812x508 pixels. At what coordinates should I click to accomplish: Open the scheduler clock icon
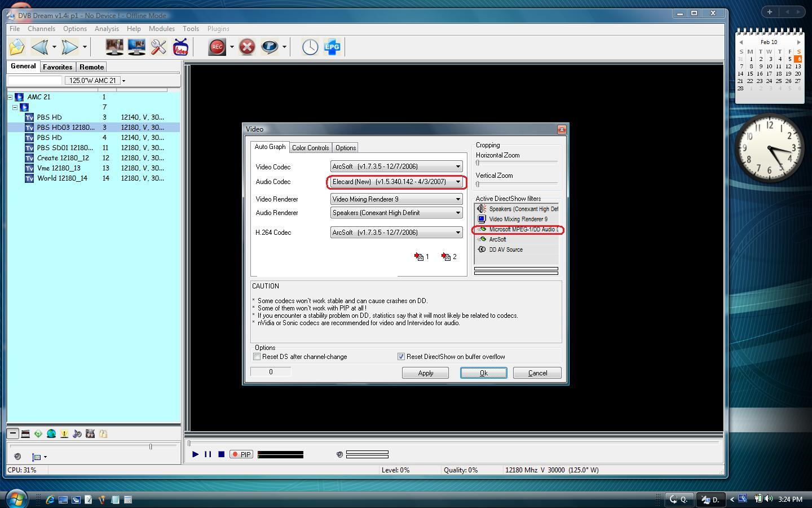point(310,47)
